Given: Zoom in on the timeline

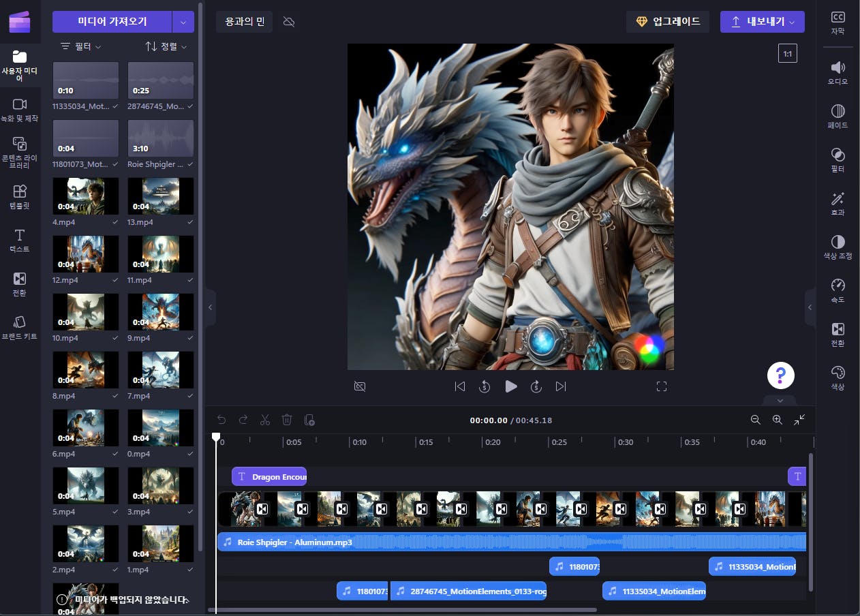Looking at the screenshot, I should click(x=777, y=420).
